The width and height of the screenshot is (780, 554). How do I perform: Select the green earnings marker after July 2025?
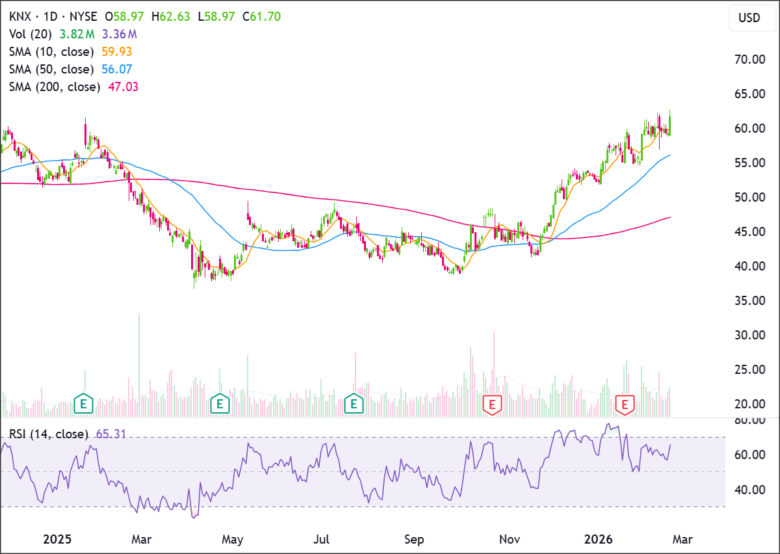353,404
